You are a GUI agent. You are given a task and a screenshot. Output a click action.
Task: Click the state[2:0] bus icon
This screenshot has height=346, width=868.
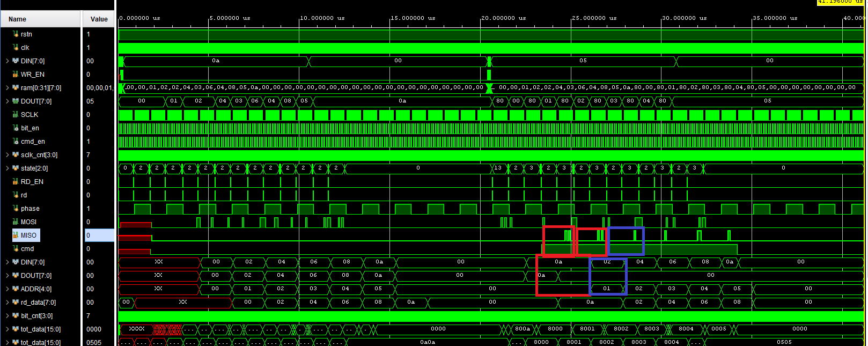click(16, 168)
